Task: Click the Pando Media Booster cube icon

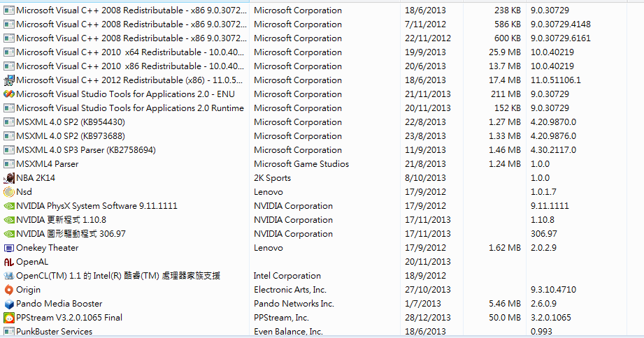Action: [x=8, y=304]
